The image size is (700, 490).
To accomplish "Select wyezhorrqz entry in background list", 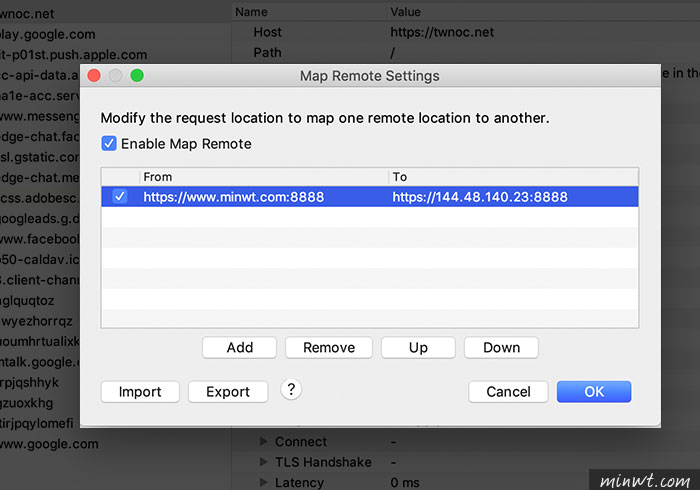I will click(37, 321).
